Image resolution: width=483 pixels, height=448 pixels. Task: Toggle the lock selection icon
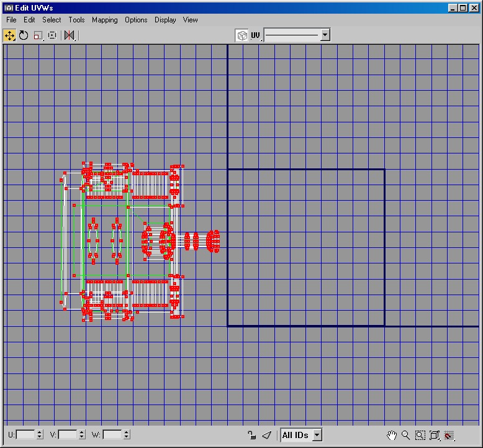[x=251, y=435]
